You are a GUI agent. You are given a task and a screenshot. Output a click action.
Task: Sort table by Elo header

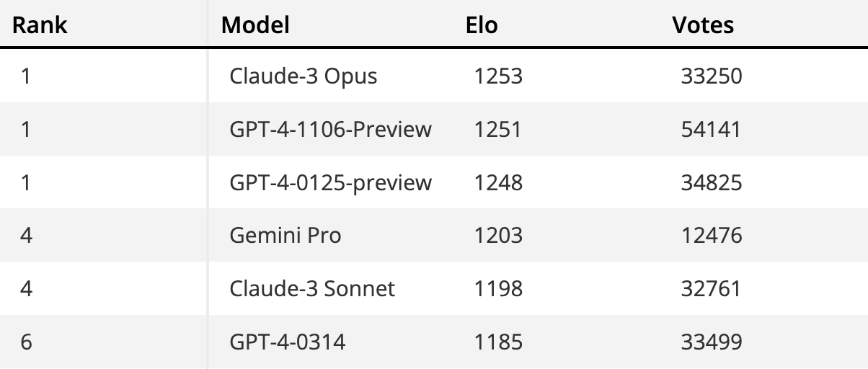pos(482,25)
